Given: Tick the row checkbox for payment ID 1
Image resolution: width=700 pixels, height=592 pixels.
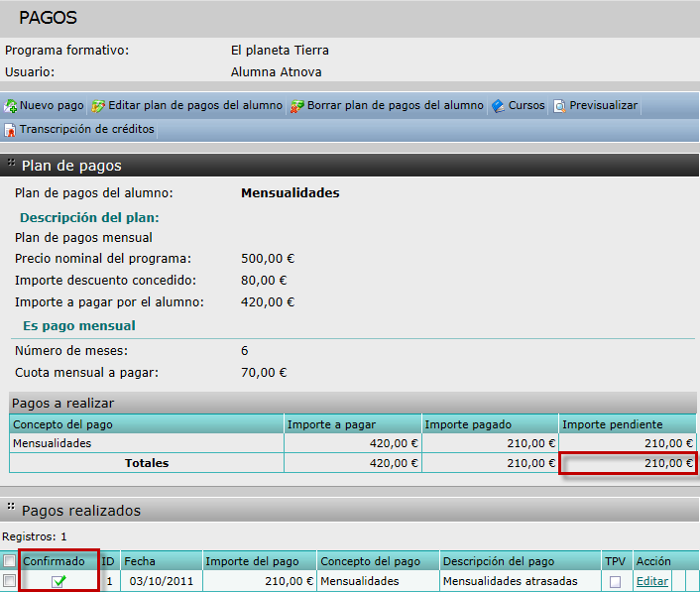Looking at the screenshot, I should tap(9, 580).
